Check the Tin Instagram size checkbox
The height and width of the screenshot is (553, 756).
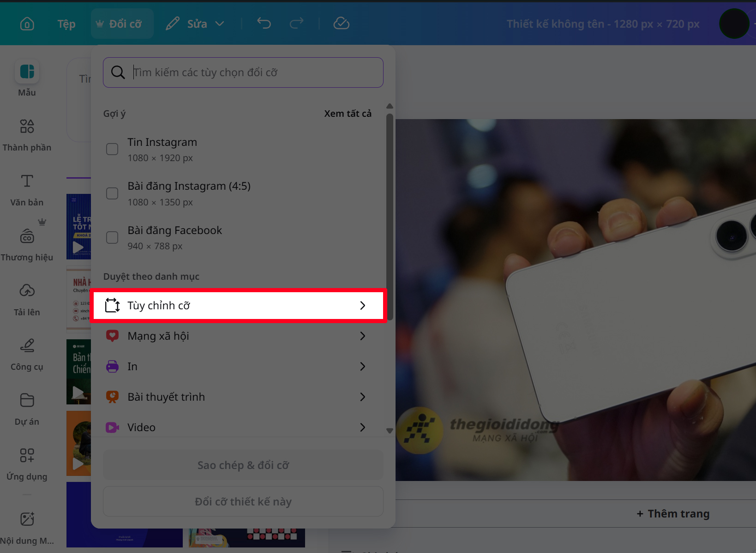click(112, 149)
